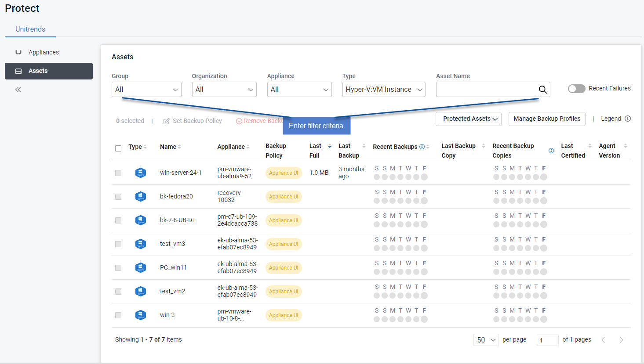Open the Group dropdown
644x364 pixels.
146,89
